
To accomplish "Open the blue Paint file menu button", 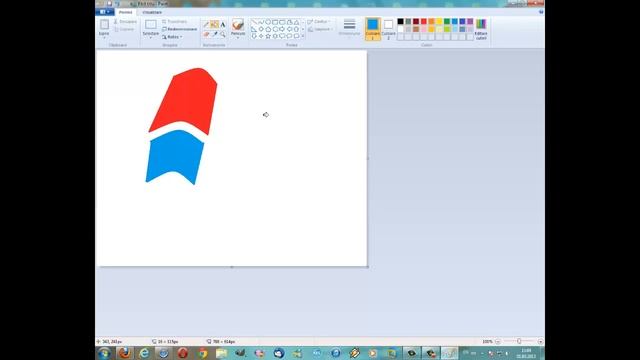I will (x=104, y=12).
